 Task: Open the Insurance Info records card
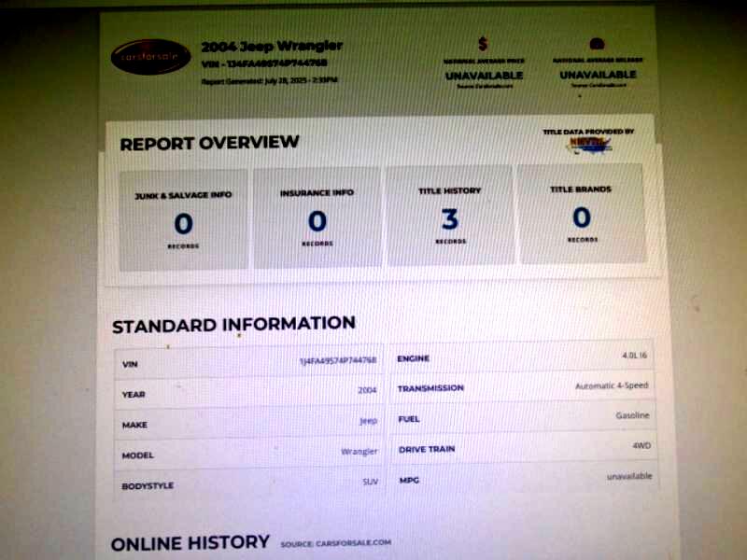tap(317, 217)
